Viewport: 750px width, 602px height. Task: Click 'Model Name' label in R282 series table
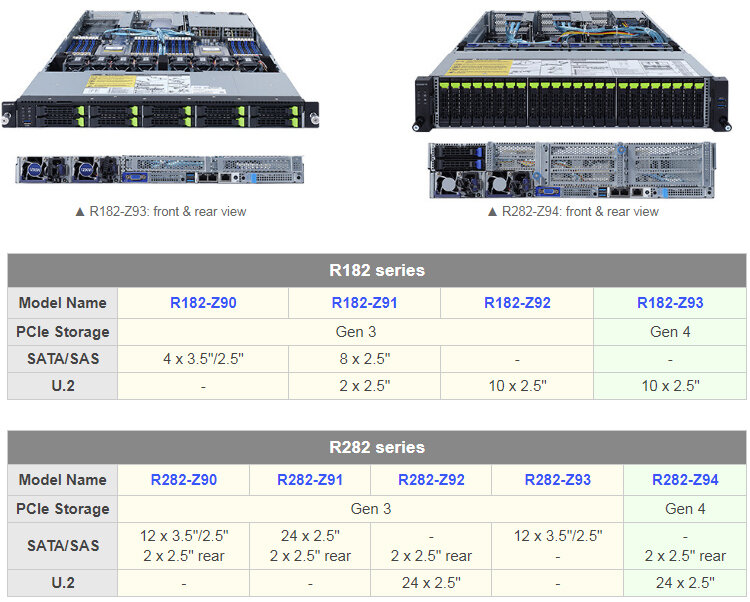coord(63,480)
